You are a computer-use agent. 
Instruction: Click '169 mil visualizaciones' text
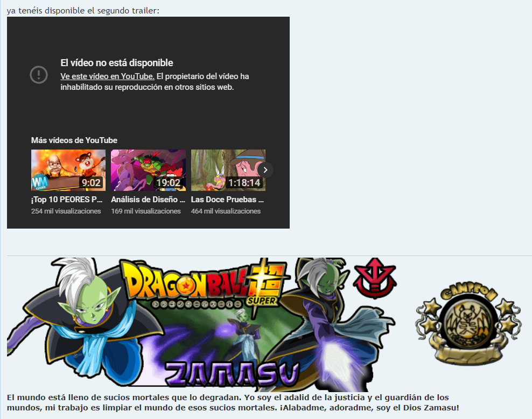(x=146, y=211)
